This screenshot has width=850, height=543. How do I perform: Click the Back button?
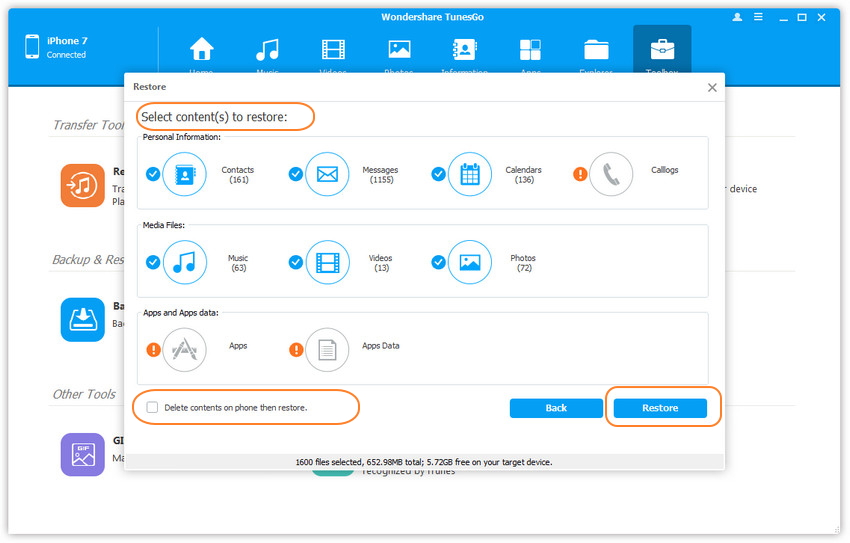pyautogui.click(x=556, y=408)
